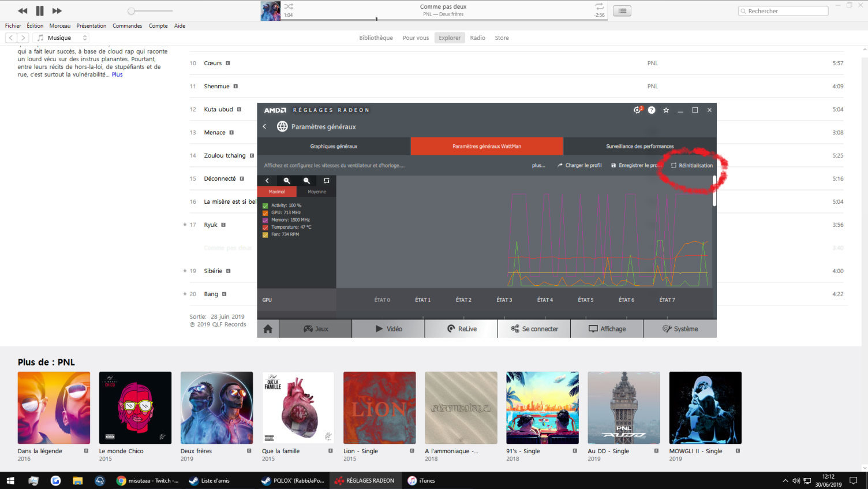868x489 pixels.
Task: Switch to the Bibliothèque tab
Action: [376, 38]
